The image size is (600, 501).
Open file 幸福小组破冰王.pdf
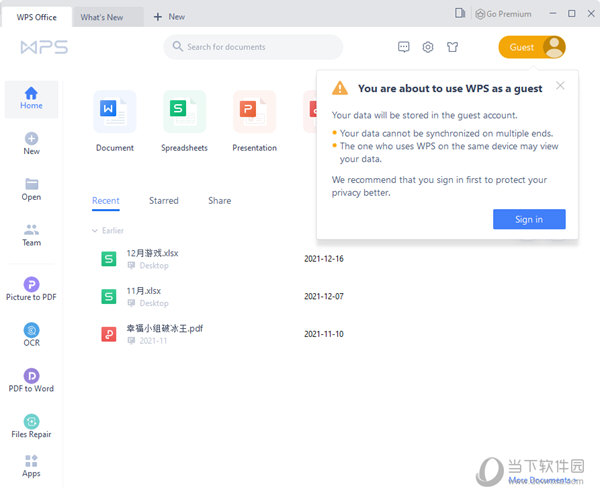pos(165,328)
